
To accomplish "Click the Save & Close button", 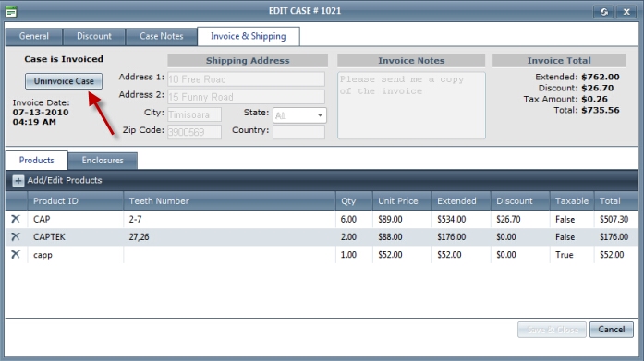I will pyautogui.click(x=552, y=330).
